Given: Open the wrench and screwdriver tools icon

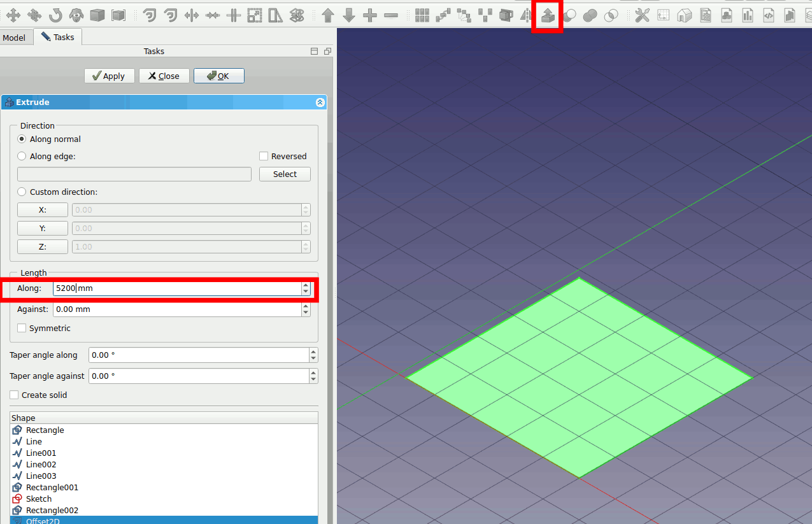Looking at the screenshot, I should click(642, 15).
